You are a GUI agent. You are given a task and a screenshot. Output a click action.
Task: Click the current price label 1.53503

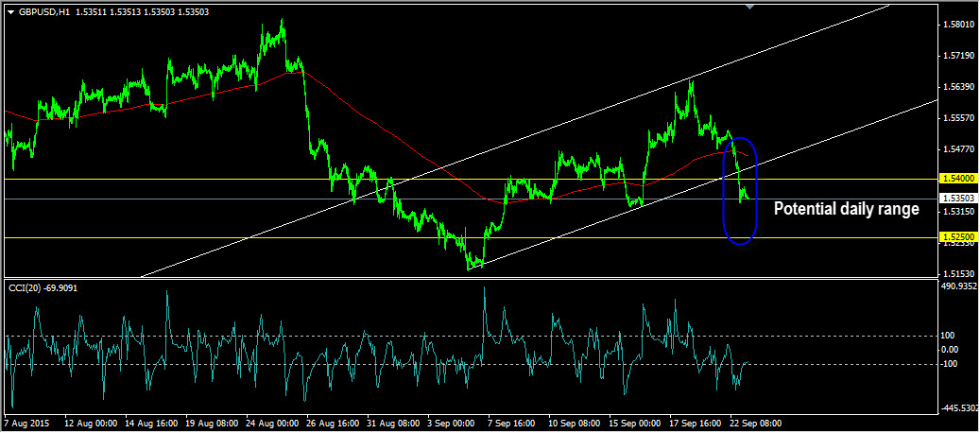click(x=957, y=199)
